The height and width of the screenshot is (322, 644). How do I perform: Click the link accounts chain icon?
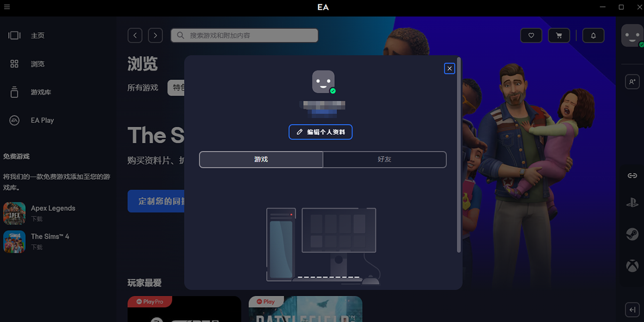coord(632,175)
